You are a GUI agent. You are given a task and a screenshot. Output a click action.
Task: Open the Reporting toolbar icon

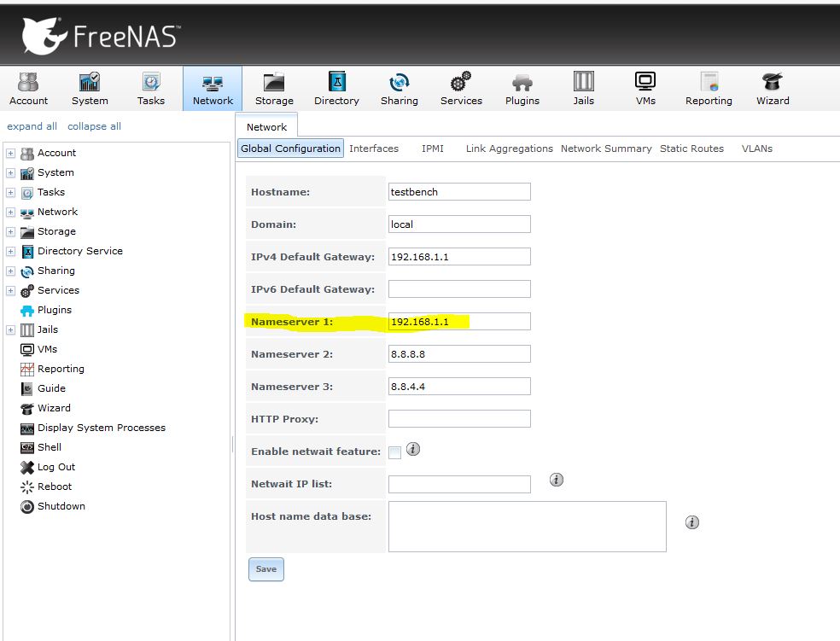pyautogui.click(x=709, y=89)
